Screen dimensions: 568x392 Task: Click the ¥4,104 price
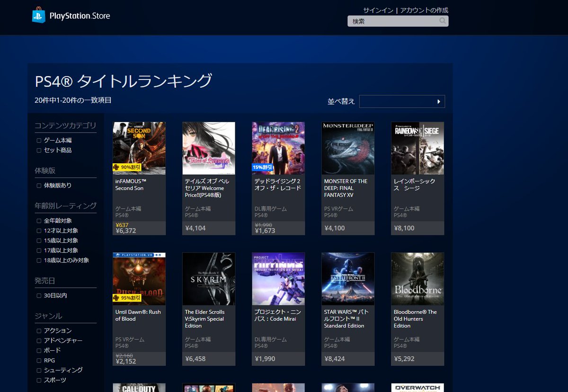195,228
